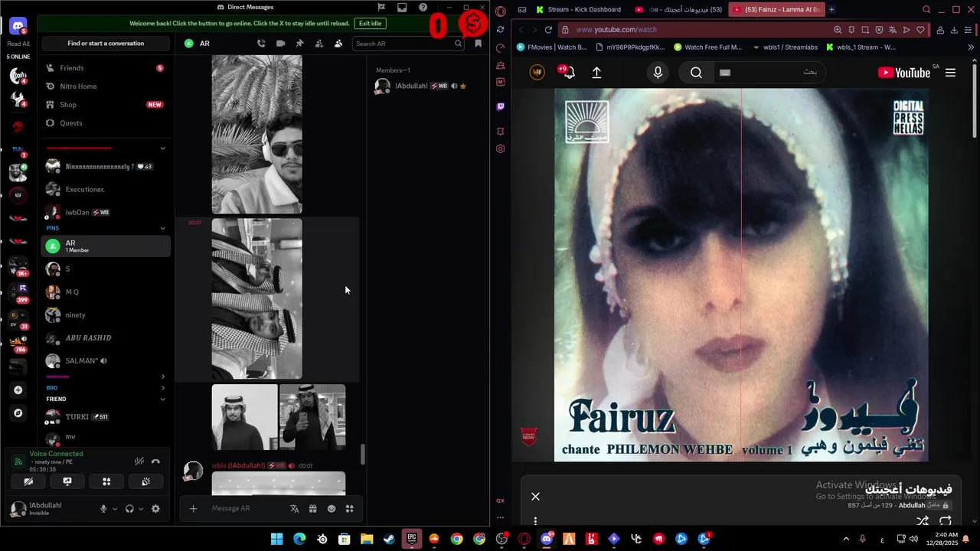This screenshot has height=551, width=980.
Task: Deafen with the headphones button
Action: click(x=129, y=509)
